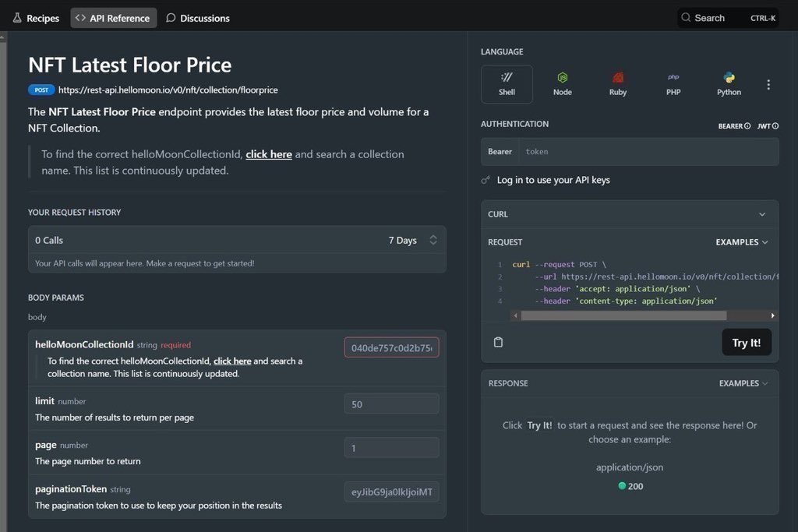
Task: Click the Discussions speech bubble icon
Action: pos(171,18)
